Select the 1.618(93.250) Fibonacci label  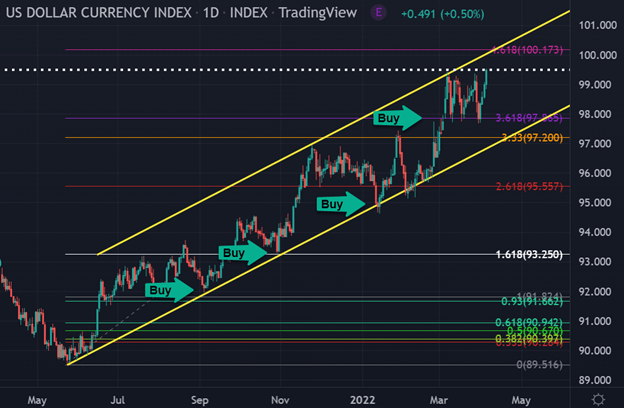coord(529,254)
